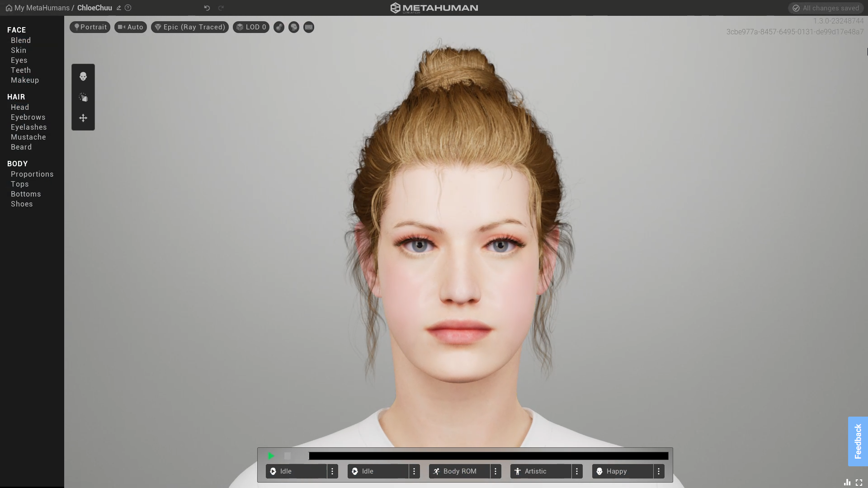Image resolution: width=868 pixels, height=488 pixels.
Task: Toggle clay material render button
Action: point(279,27)
